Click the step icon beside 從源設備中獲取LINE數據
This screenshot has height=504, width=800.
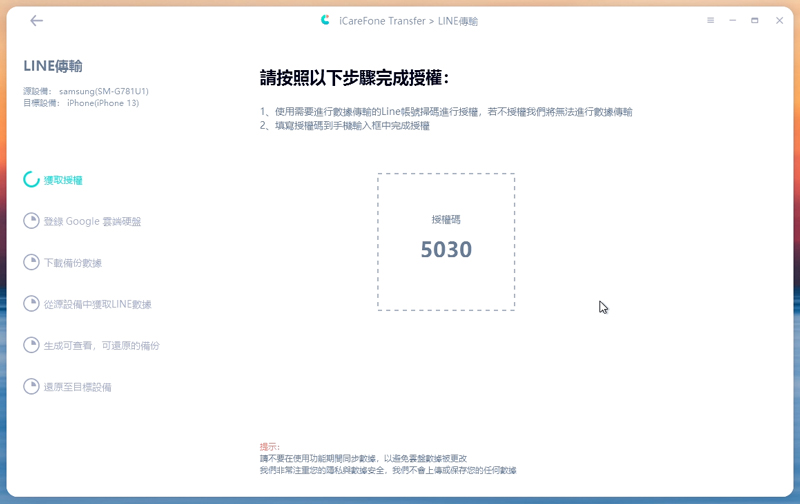click(32, 304)
